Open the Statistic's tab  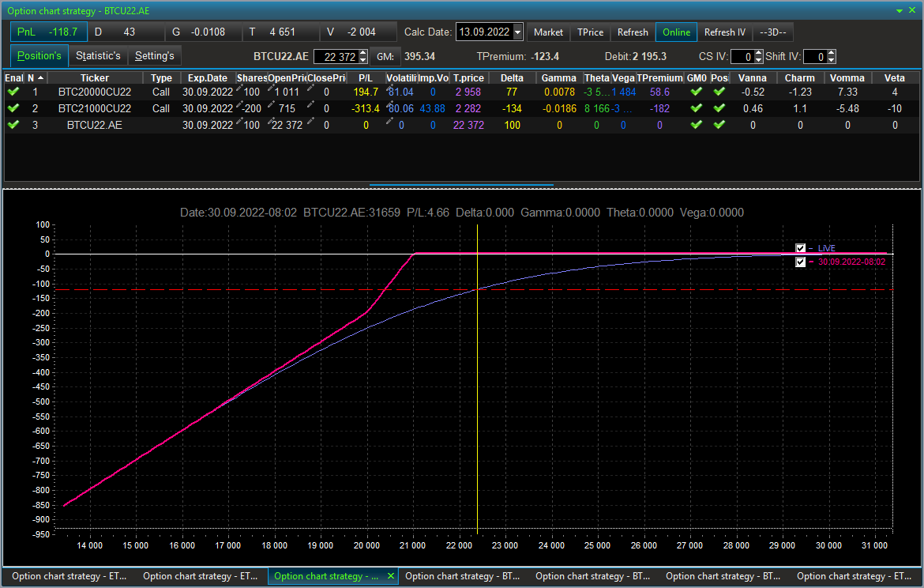[x=98, y=56]
